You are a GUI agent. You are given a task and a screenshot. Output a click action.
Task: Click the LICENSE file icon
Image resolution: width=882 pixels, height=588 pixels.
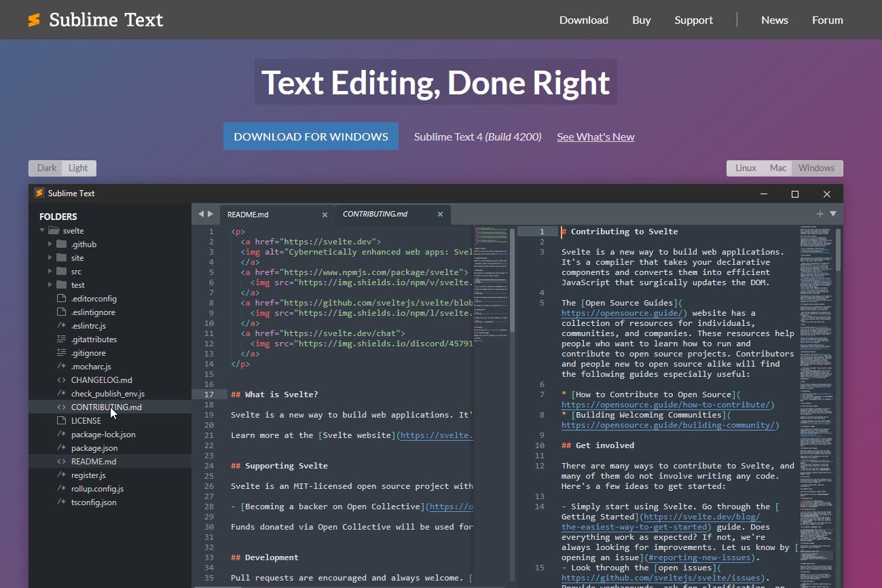(x=61, y=421)
